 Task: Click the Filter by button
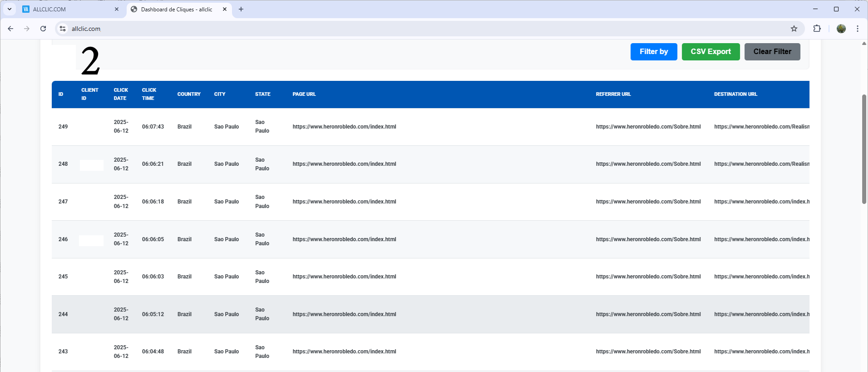654,52
